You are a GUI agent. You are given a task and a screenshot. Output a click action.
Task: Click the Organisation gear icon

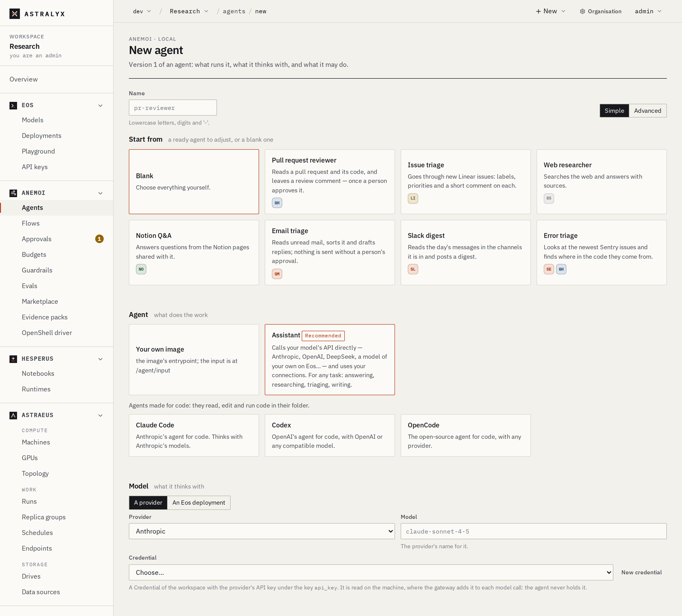coord(583,12)
